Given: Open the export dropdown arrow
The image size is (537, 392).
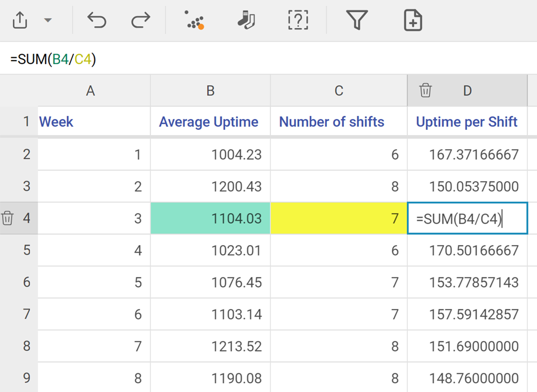Looking at the screenshot, I should click(48, 20).
